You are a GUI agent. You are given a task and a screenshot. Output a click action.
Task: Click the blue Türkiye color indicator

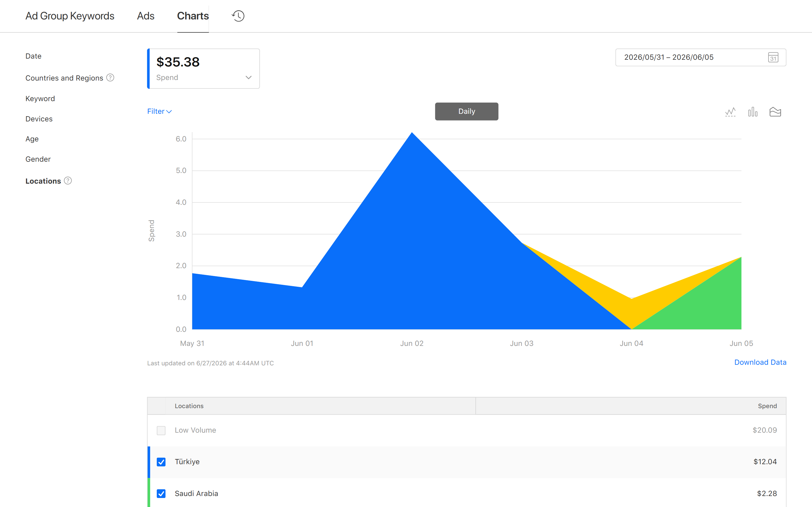pyautogui.click(x=149, y=462)
